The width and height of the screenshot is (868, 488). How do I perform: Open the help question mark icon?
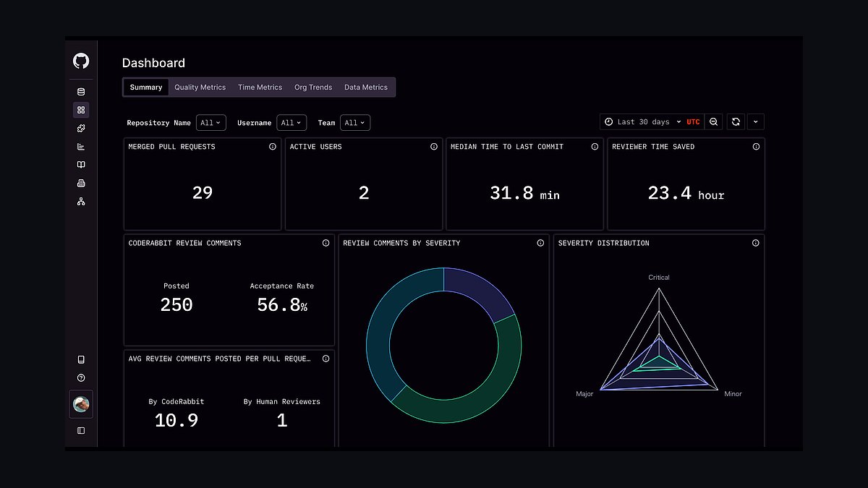coord(81,378)
